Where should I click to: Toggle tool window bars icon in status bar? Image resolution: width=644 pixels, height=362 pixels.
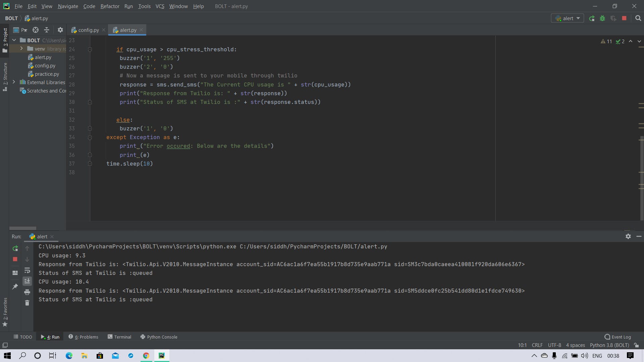(5, 345)
